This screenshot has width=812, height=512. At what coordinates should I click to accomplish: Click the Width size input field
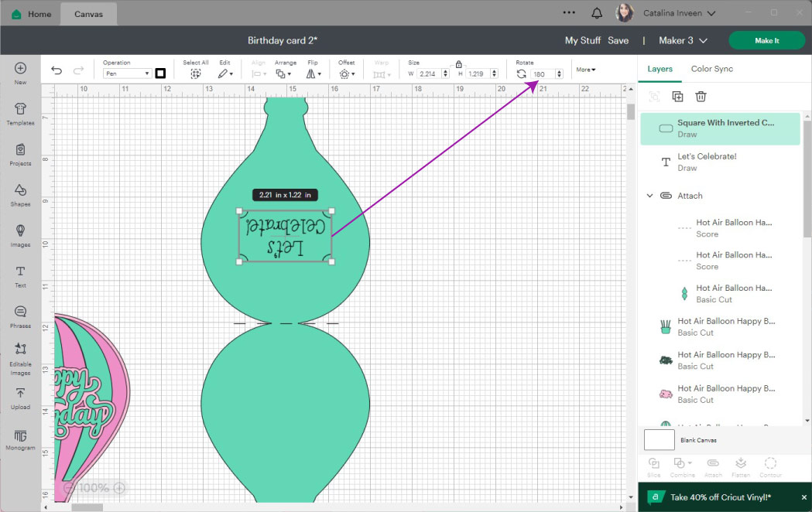click(430, 74)
